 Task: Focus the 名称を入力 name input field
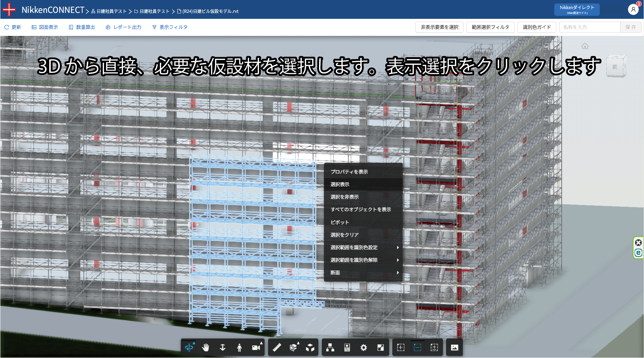(x=590, y=27)
